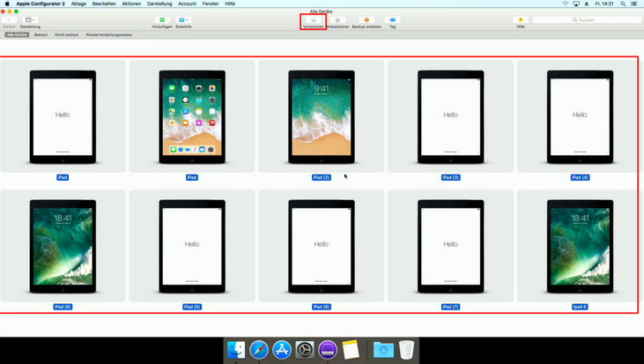The height and width of the screenshot is (364, 644).
Task: Open the Darstellung view dropdown in toolbar
Action: (30, 19)
